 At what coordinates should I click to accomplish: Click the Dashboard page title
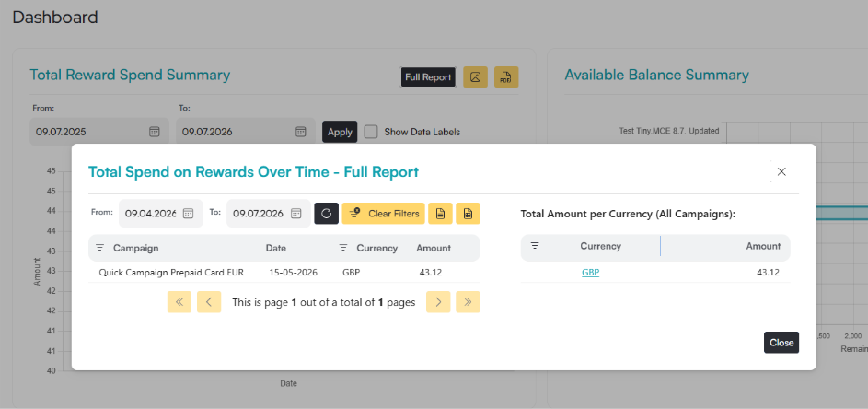click(55, 18)
